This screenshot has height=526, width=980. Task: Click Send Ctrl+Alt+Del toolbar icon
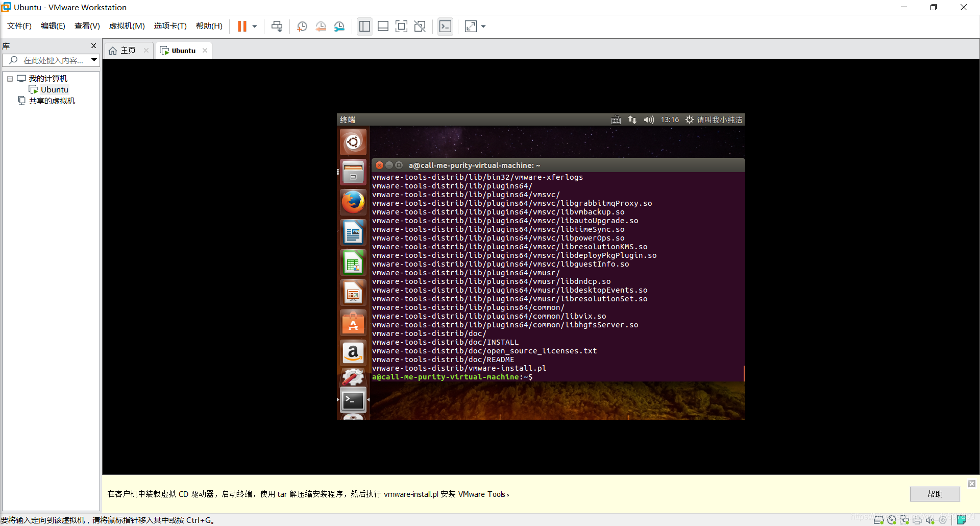(x=277, y=26)
